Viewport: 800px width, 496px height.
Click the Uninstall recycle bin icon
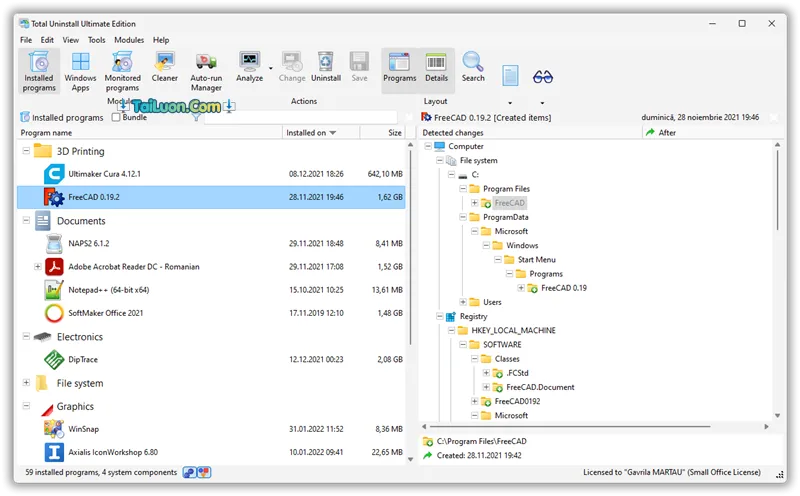coord(326,62)
